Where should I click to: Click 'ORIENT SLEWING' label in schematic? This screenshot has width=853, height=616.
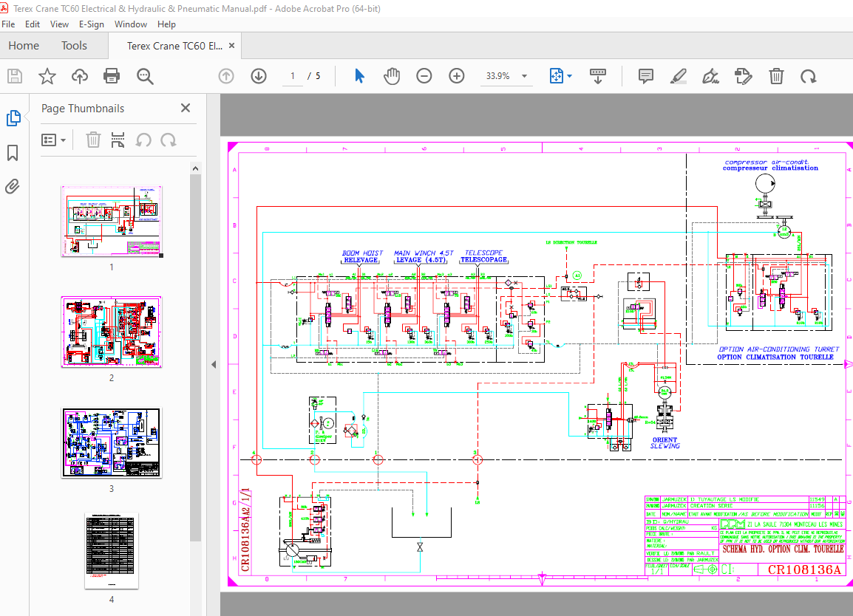pos(665,442)
